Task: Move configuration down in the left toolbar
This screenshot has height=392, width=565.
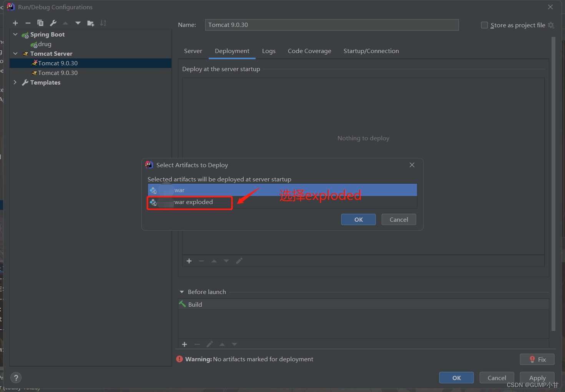Action: coord(78,23)
